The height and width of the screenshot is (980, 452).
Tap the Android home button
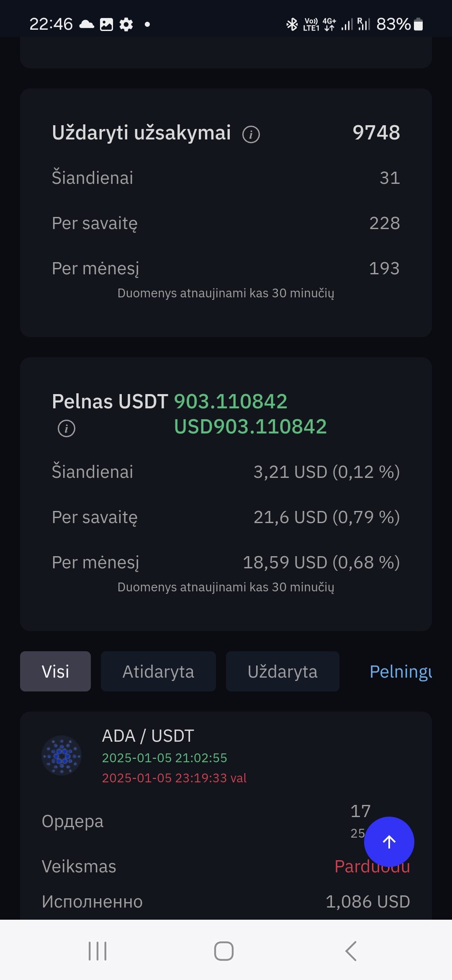coord(224,951)
